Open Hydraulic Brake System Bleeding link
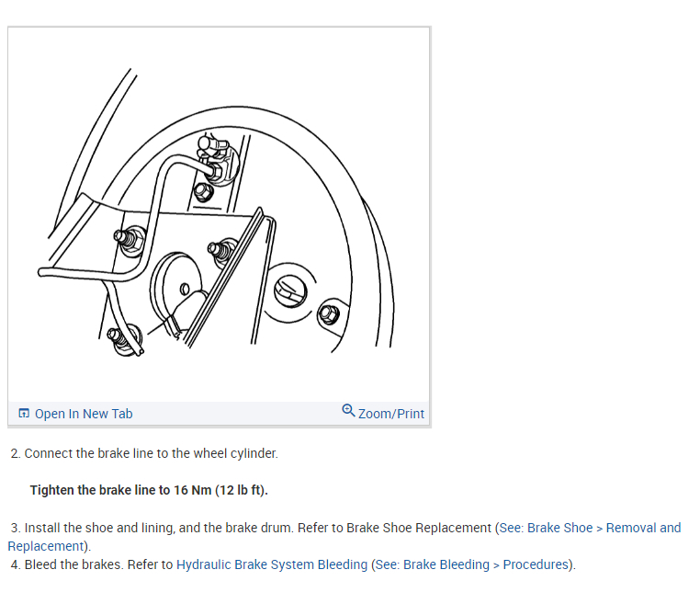 272,564
